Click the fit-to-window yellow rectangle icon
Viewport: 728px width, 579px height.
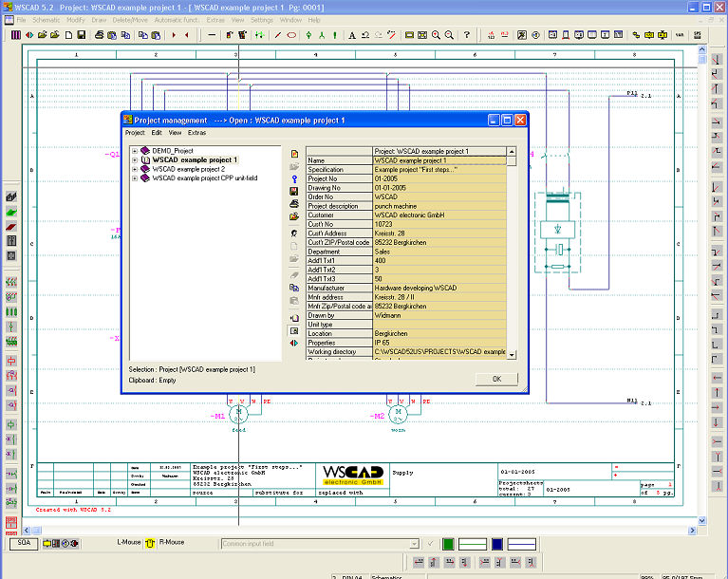click(x=409, y=35)
